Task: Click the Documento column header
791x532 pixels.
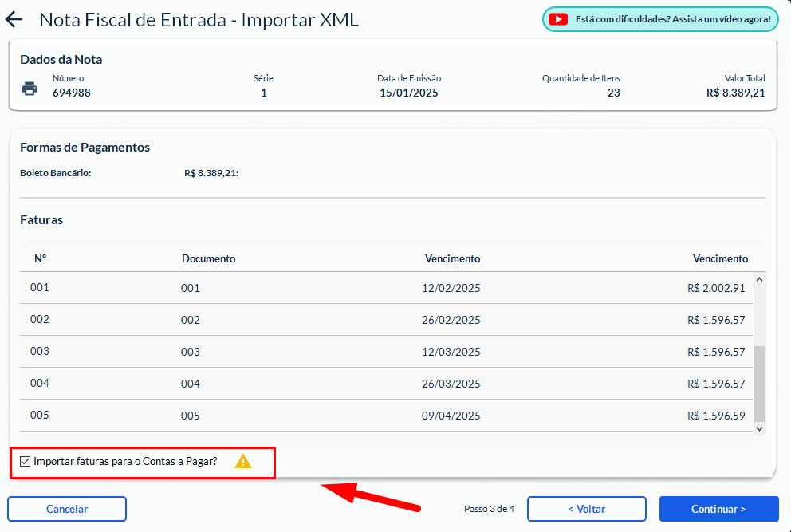Action: 208,258
